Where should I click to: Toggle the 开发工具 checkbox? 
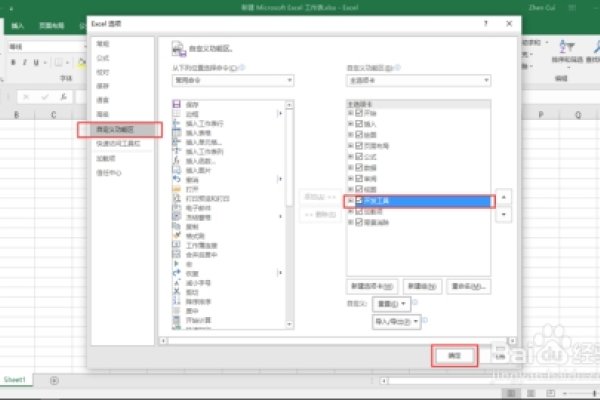pos(359,200)
